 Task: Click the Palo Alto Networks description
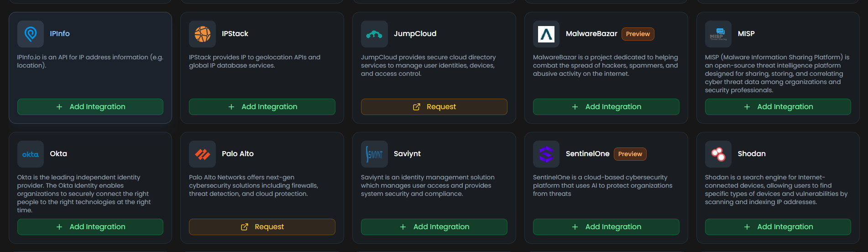click(x=254, y=185)
